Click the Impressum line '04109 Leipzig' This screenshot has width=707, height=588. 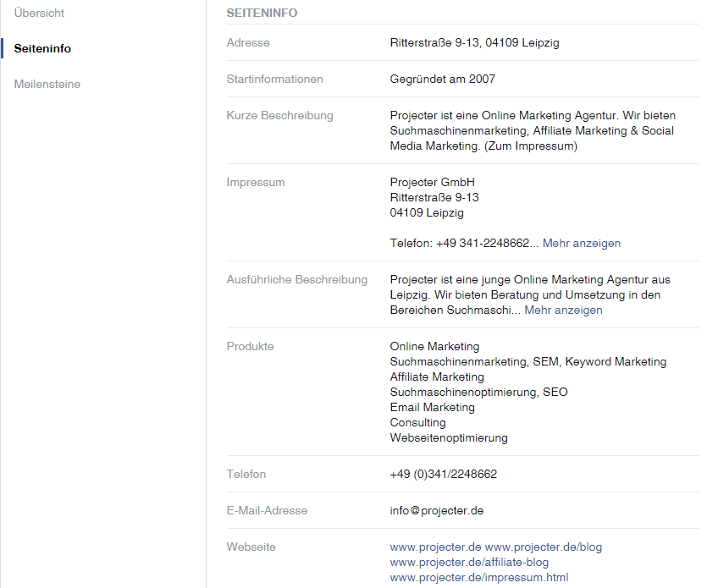click(427, 212)
